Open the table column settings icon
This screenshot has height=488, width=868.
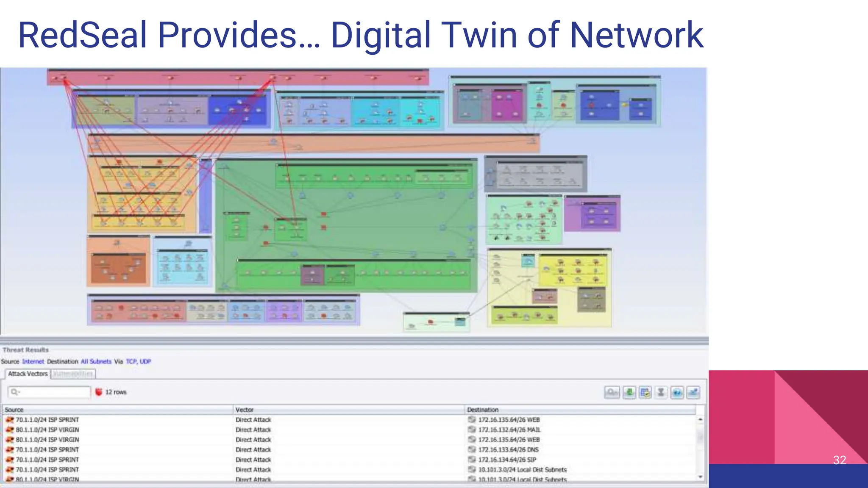pyautogui.click(x=645, y=392)
